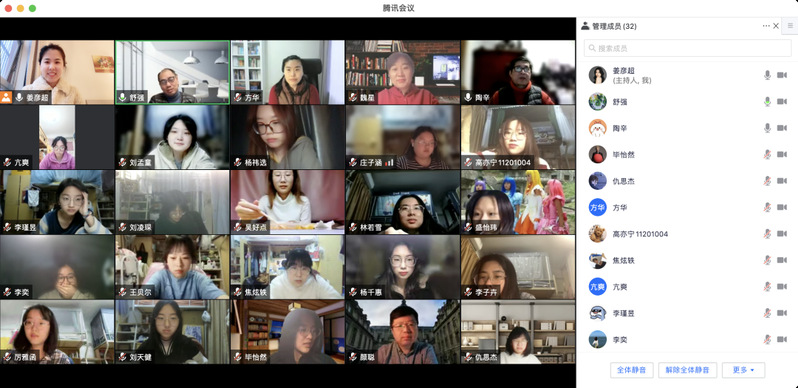The width and height of the screenshot is (798, 388).
Task: Toggle microphone for 舒强 in member list
Action: click(767, 102)
